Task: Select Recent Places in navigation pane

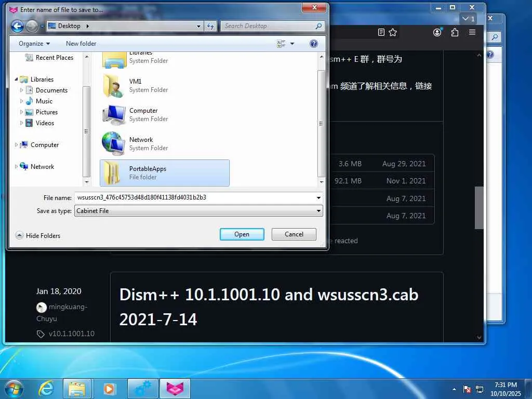Action: tap(49, 58)
